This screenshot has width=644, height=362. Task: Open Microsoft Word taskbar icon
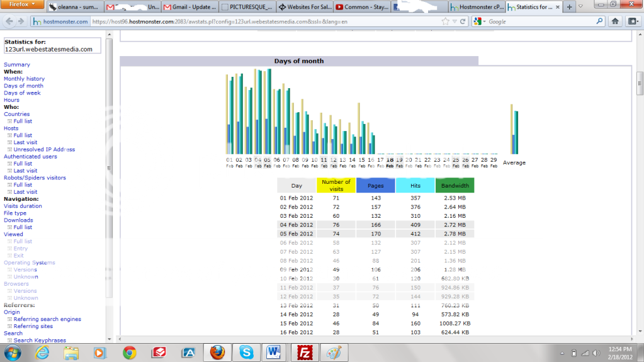(x=274, y=353)
